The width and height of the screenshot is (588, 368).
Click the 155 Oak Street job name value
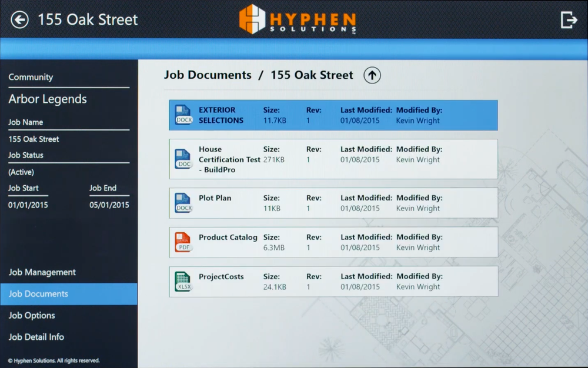[34, 139]
